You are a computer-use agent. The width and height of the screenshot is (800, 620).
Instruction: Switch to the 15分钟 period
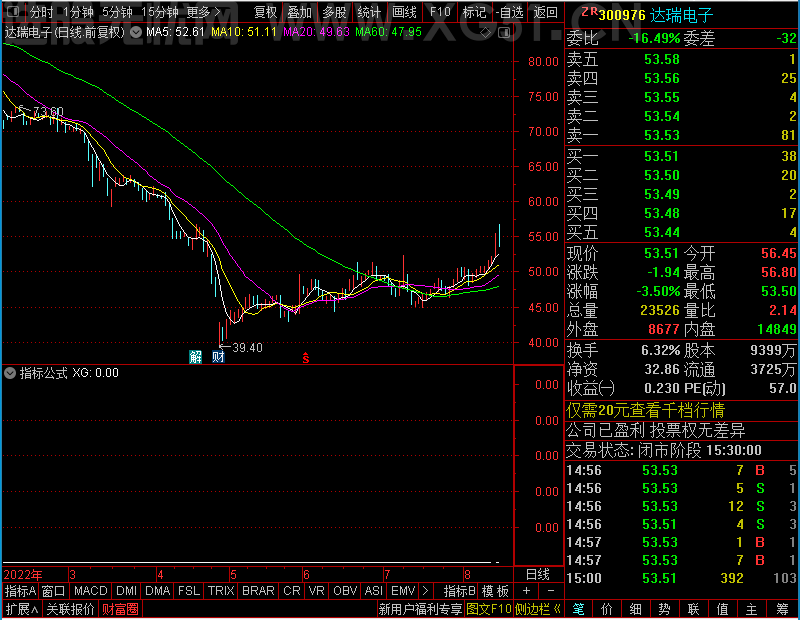[160, 12]
